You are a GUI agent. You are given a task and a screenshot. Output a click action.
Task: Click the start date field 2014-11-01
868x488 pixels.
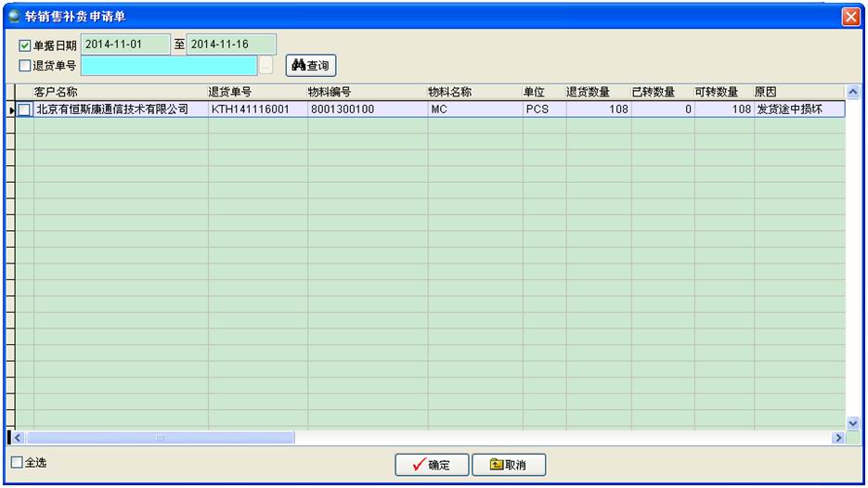(125, 45)
